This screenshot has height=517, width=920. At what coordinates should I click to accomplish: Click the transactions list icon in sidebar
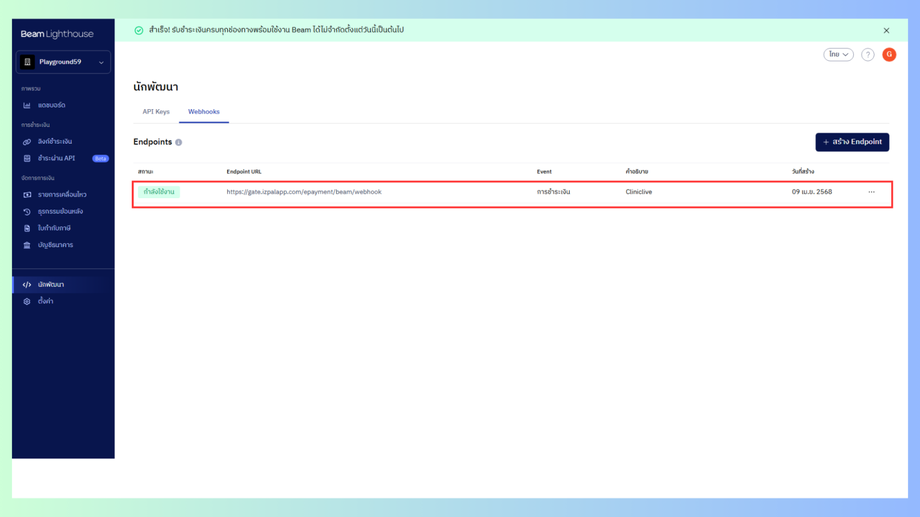[x=27, y=195]
